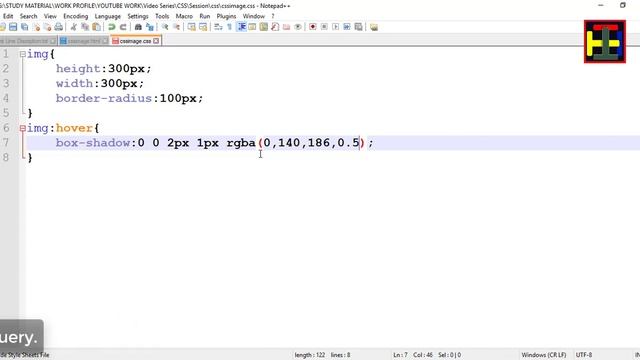Click the 'Ln : 7' status entry
640x360 pixels.
pyautogui.click(x=400, y=355)
